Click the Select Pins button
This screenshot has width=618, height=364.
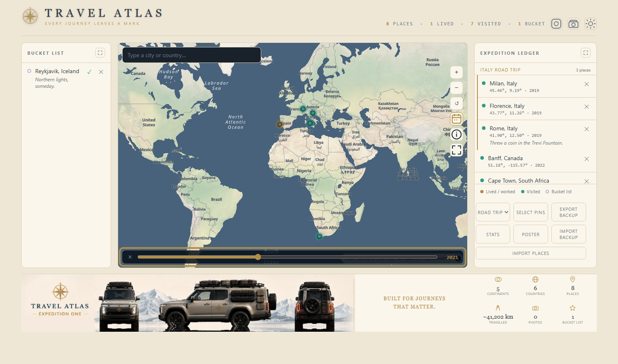(x=531, y=212)
